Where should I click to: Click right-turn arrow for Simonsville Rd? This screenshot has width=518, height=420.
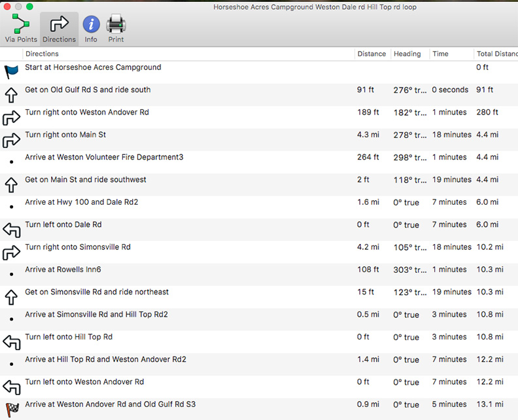(11, 252)
